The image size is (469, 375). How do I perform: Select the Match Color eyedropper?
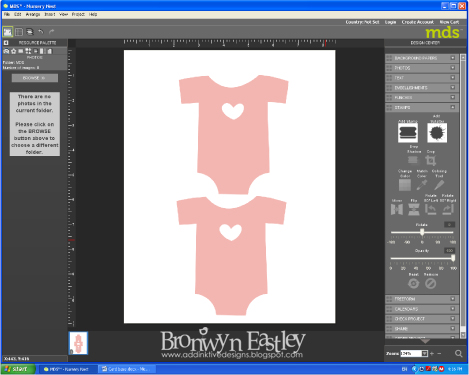[x=422, y=185]
